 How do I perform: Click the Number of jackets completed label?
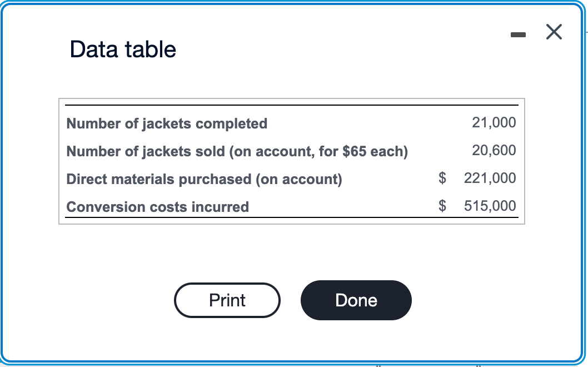[x=167, y=123]
